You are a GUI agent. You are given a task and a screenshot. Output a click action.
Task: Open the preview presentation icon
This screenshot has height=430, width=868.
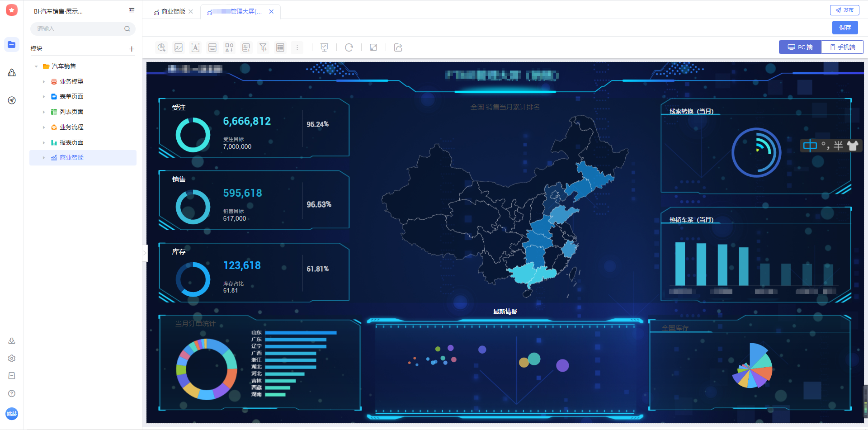tap(324, 47)
